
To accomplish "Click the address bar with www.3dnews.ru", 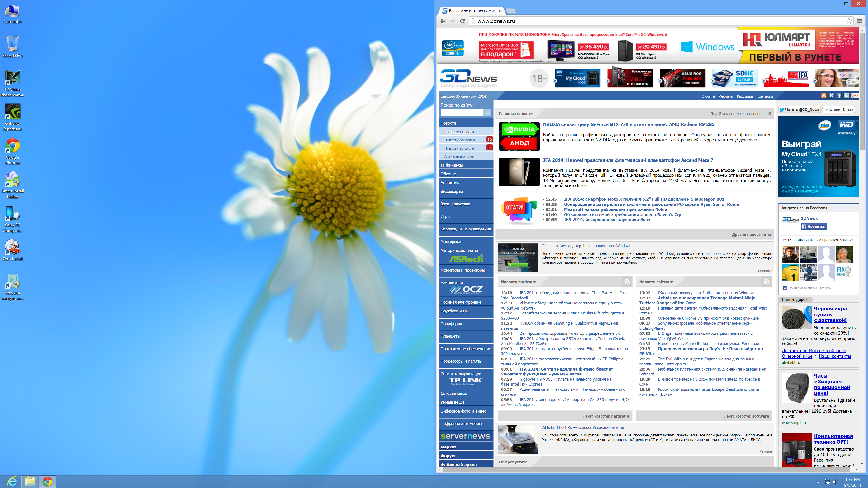I will (657, 21).
